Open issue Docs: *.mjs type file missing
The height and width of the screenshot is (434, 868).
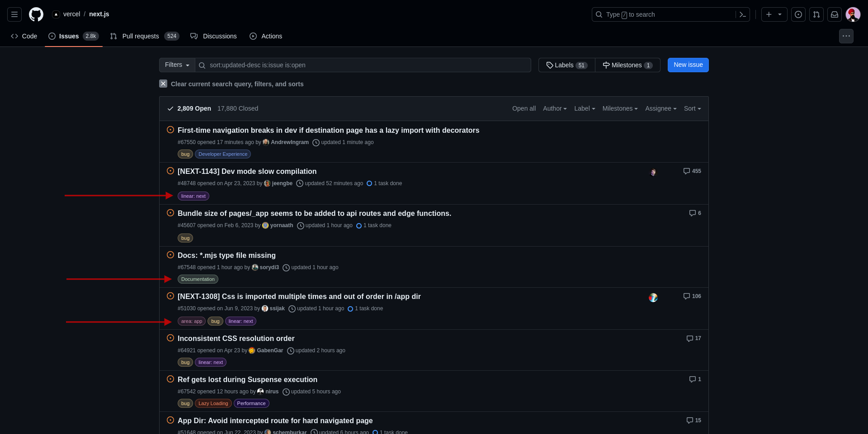(226, 255)
